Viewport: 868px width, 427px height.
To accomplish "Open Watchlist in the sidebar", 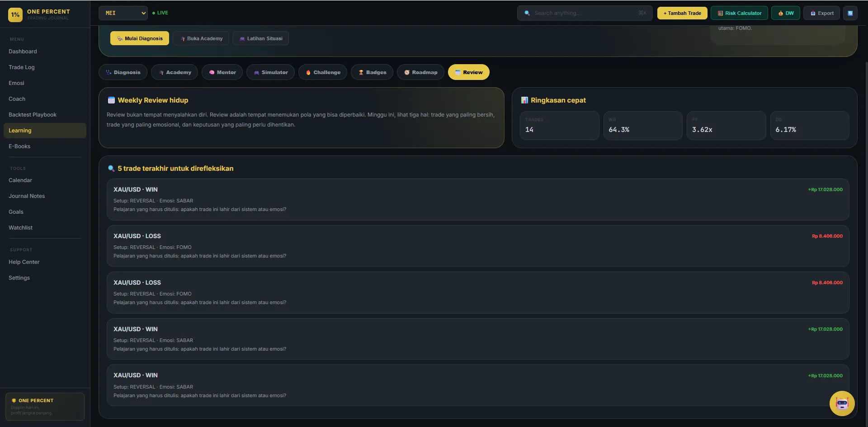I will [x=45, y=228].
